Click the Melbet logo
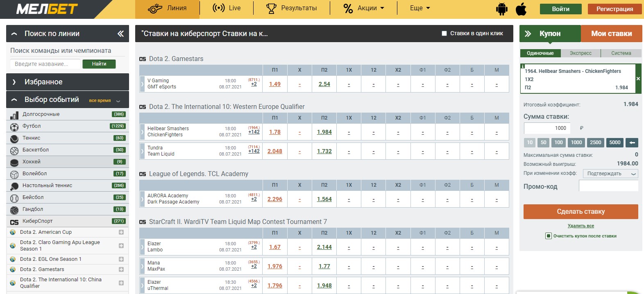Image resolution: width=644 pixels, height=294 pixels. point(47,9)
